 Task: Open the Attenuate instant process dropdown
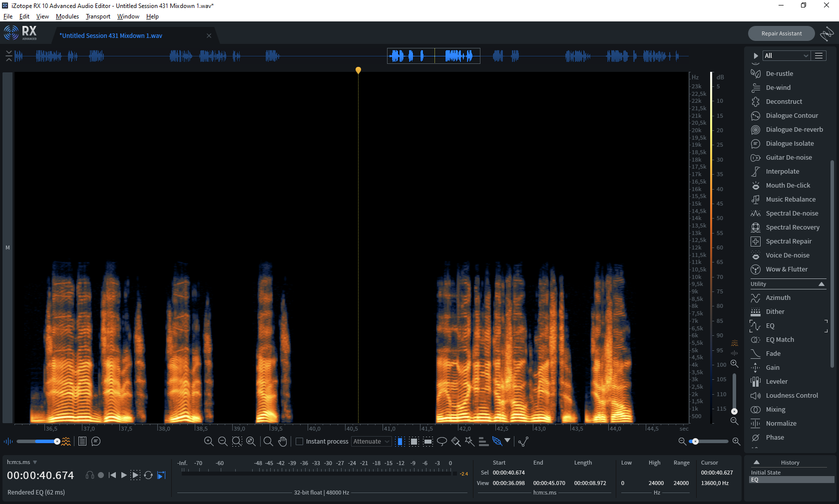pyautogui.click(x=371, y=442)
